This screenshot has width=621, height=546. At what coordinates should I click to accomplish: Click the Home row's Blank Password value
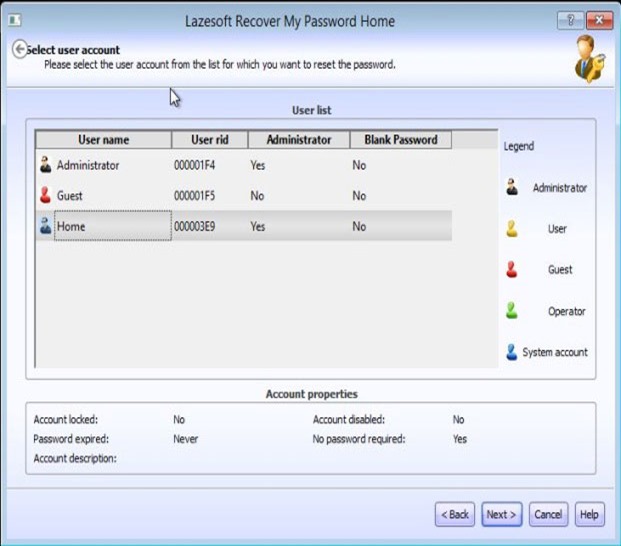coord(359,226)
